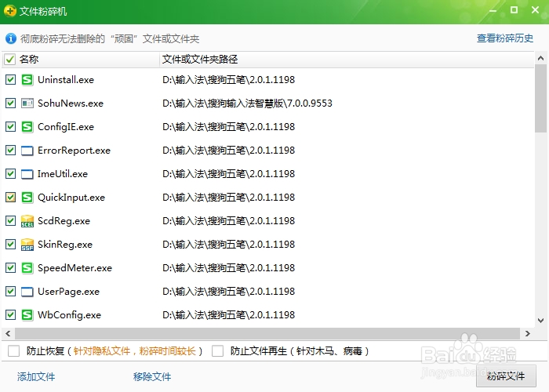Image resolution: width=549 pixels, height=392 pixels.
Task: Select the SpeedMeter.exe file name
Action: point(75,268)
